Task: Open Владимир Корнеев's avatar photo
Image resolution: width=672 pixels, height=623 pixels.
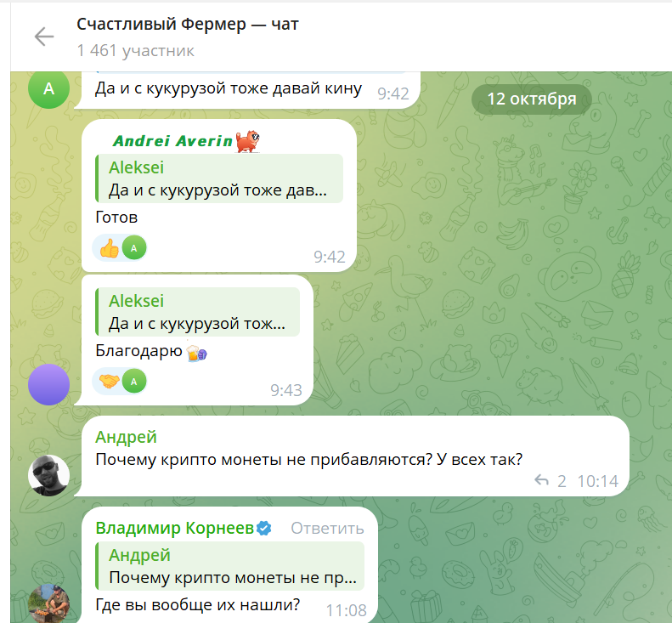Action: pos(49,603)
